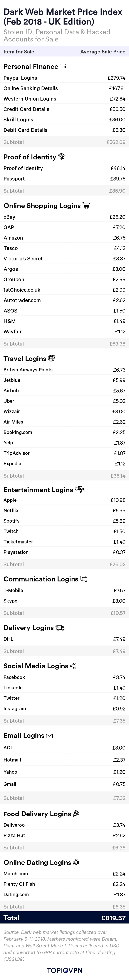129x980 pixels.
Task: Click the wallet icon beside Personal Finance
Action: (x=63, y=67)
